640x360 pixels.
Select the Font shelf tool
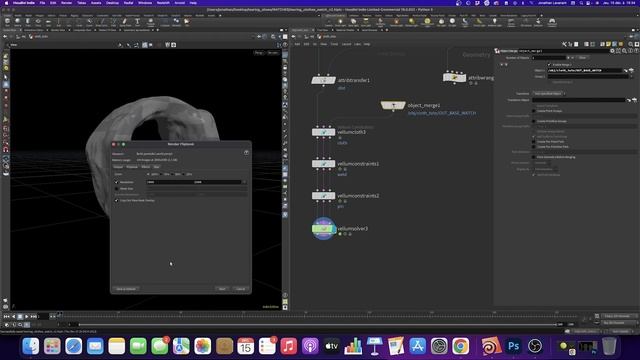pos(137,22)
